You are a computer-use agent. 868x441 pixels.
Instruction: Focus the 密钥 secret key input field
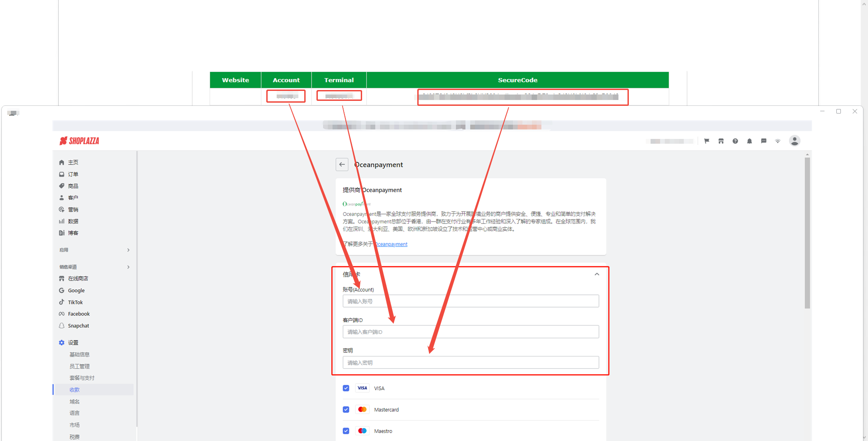[471, 363]
